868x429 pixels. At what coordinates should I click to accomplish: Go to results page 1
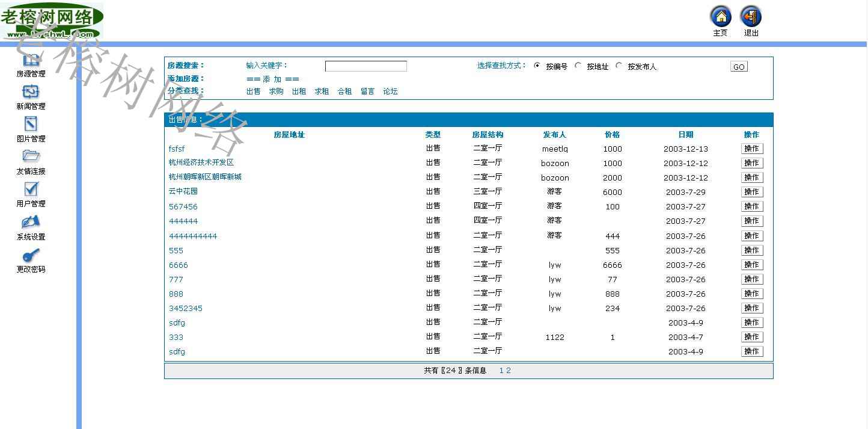pos(501,371)
